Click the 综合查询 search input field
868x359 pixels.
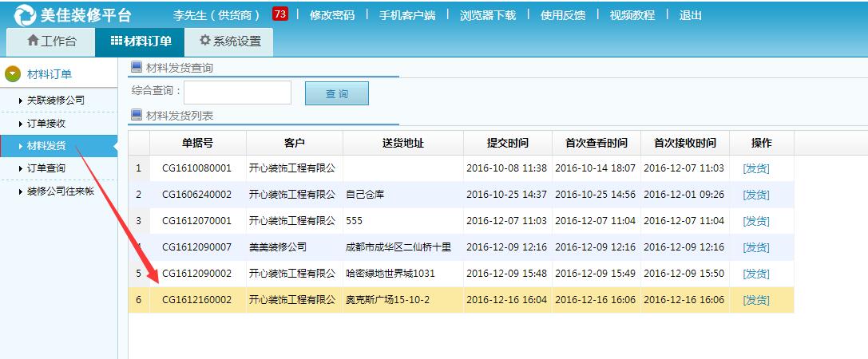[x=237, y=93]
